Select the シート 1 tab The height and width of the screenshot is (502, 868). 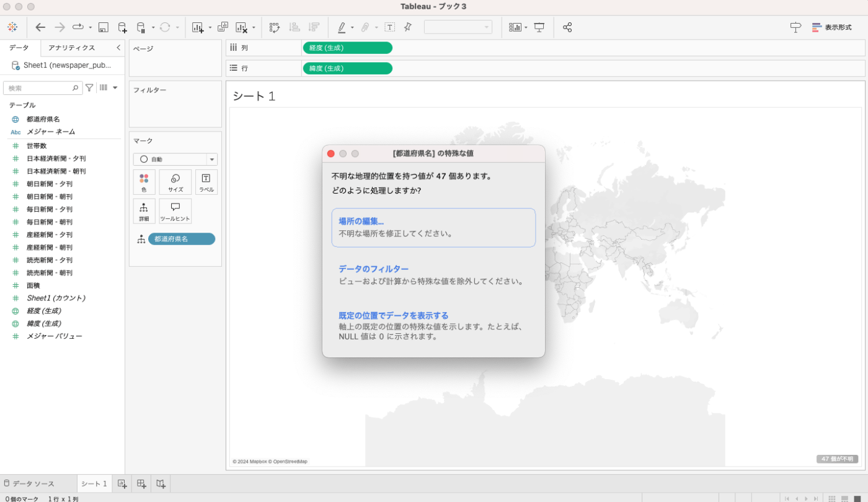[x=94, y=484]
